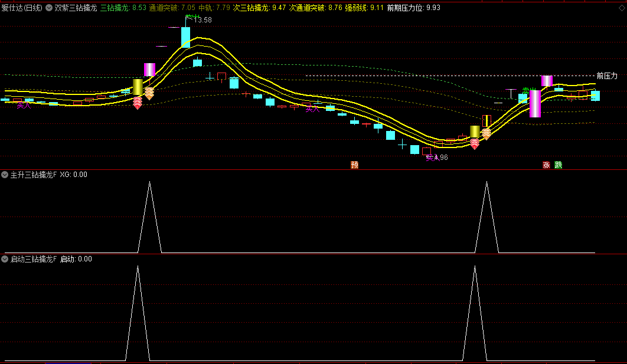Click the red 涨 marker icon
This screenshot has width=627, height=364.
[546, 165]
